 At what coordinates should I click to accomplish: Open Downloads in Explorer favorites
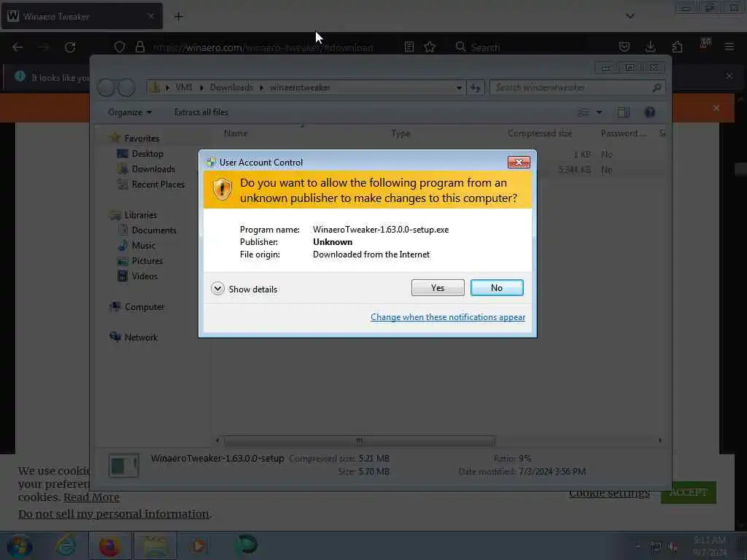153,169
